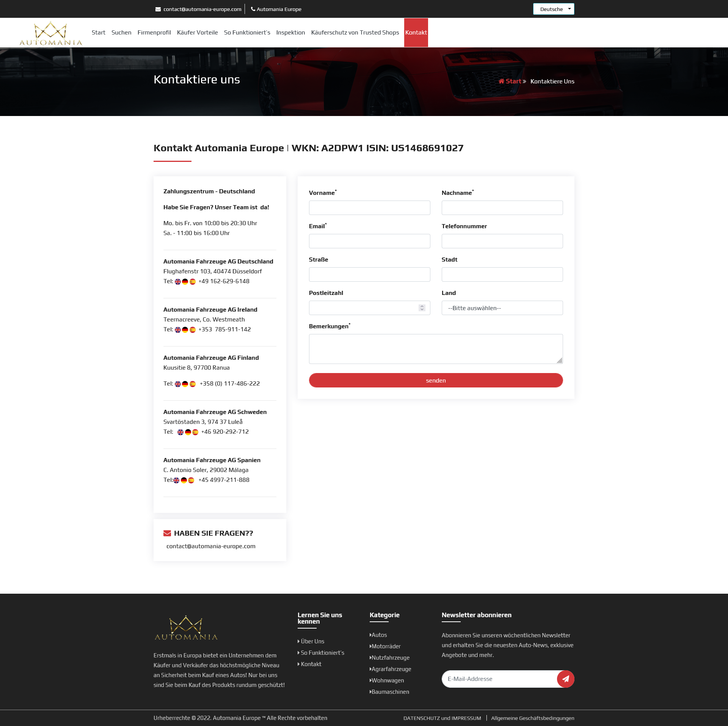Open the Suchen menu item
The image size is (728, 726).
(x=121, y=33)
